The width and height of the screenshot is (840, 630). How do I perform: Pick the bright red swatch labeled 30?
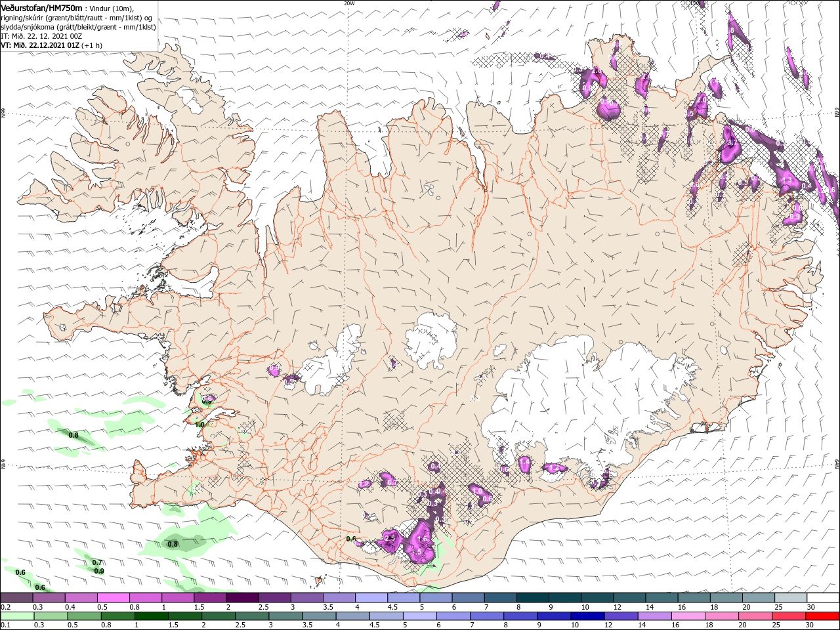point(823,616)
